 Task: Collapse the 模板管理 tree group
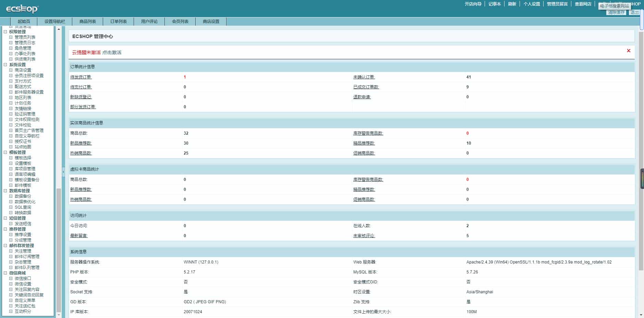click(5, 152)
